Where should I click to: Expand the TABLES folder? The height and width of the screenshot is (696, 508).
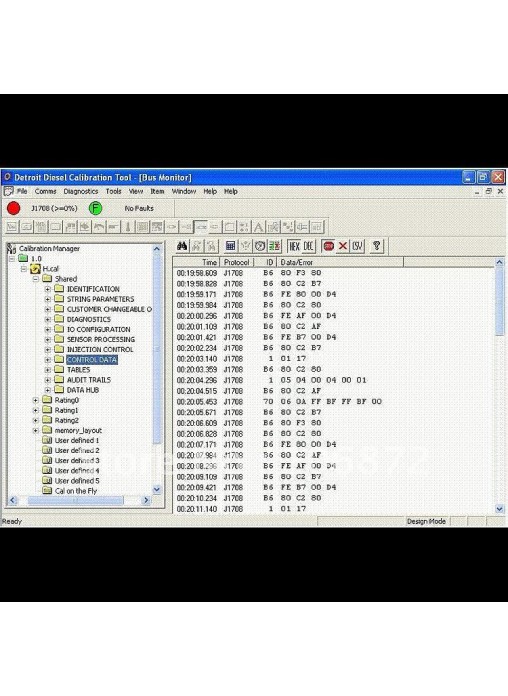(x=48, y=370)
